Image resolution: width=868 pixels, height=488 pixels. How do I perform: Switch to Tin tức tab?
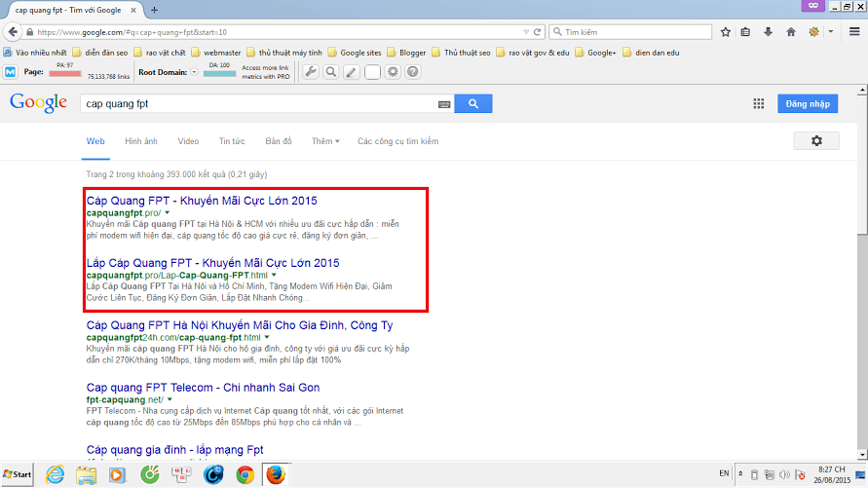tap(232, 141)
